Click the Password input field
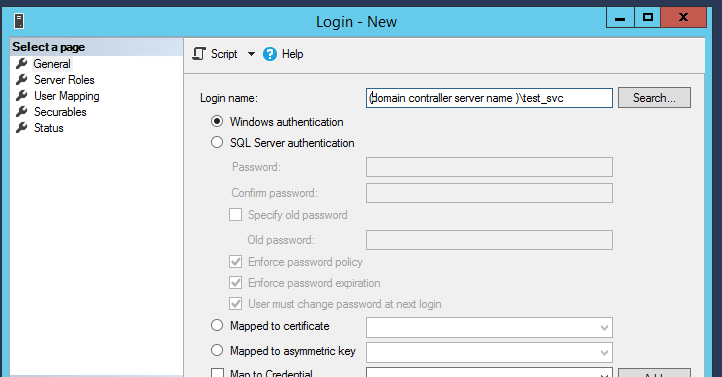 coord(489,167)
